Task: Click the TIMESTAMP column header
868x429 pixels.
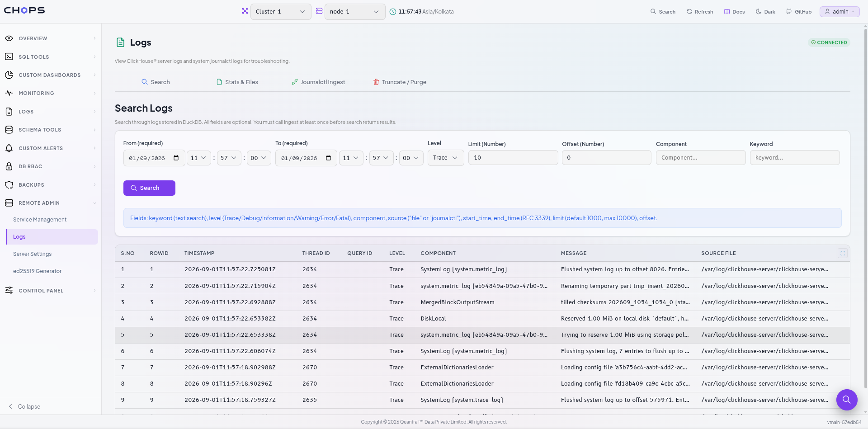Action: point(199,254)
